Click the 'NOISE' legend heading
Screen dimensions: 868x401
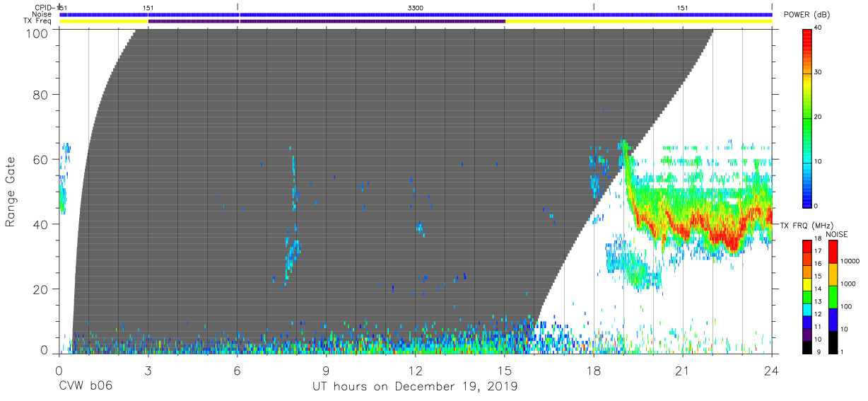tap(837, 234)
